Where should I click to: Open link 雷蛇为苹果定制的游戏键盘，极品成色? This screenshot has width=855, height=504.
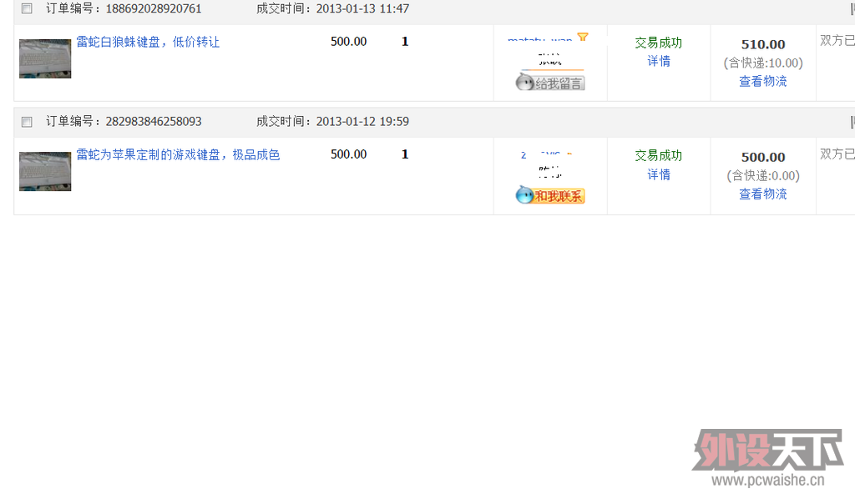coord(178,154)
